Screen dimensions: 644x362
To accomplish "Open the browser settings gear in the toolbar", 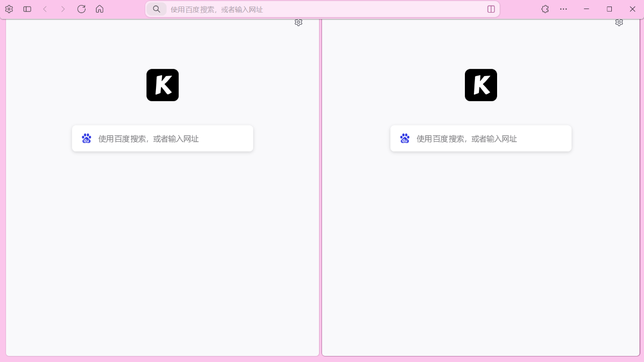I will (x=9, y=9).
